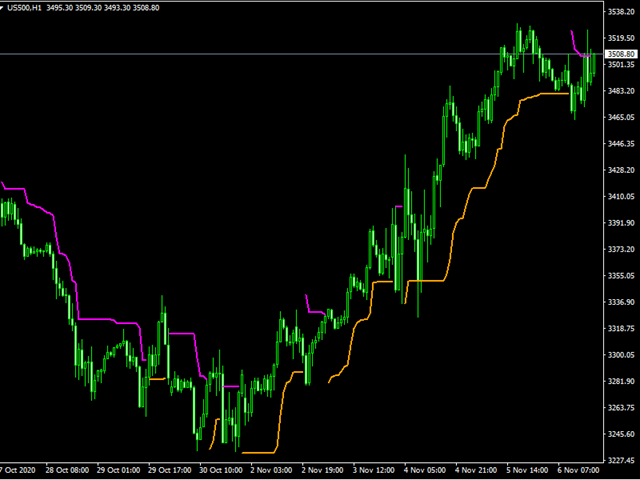The width and height of the screenshot is (640, 480).
Task: Select the orange line below 5 Nov candles
Action: (545, 94)
